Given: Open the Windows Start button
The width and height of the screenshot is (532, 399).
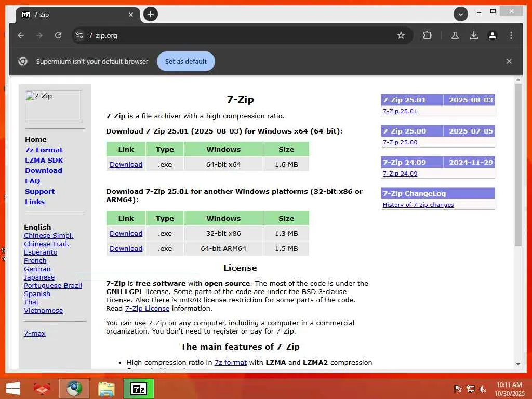Looking at the screenshot, I should (x=13, y=389).
